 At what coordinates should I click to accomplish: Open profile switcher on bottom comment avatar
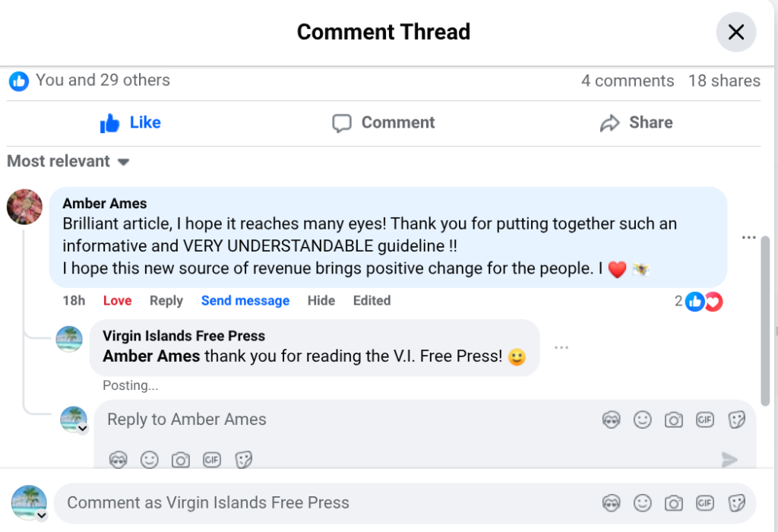pyautogui.click(x=41, y=515)
